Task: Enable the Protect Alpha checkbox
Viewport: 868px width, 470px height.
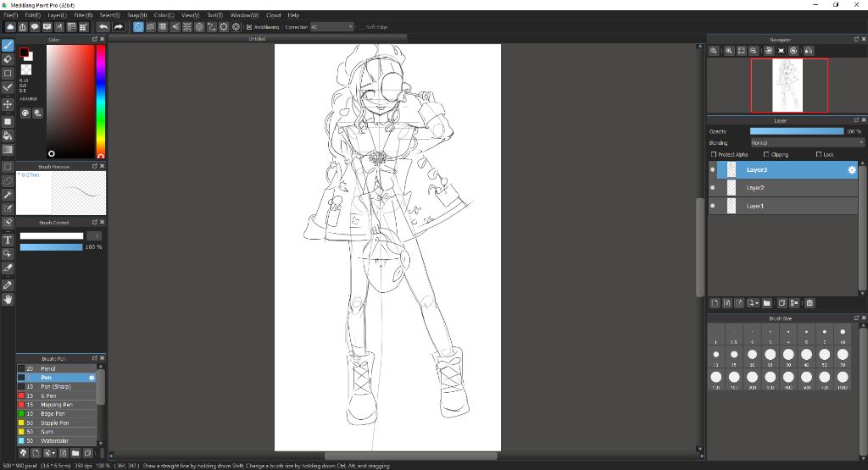Action: pyautogui.click(x=714, y=154)
